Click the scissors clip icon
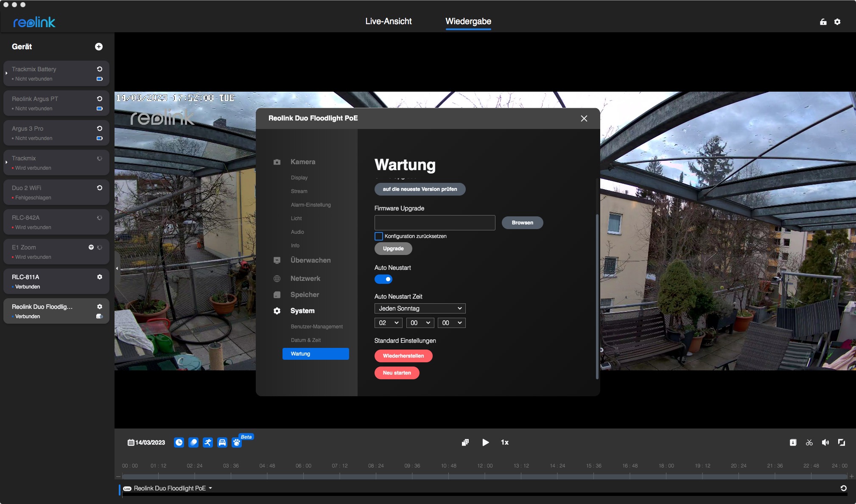 point(809,442)
